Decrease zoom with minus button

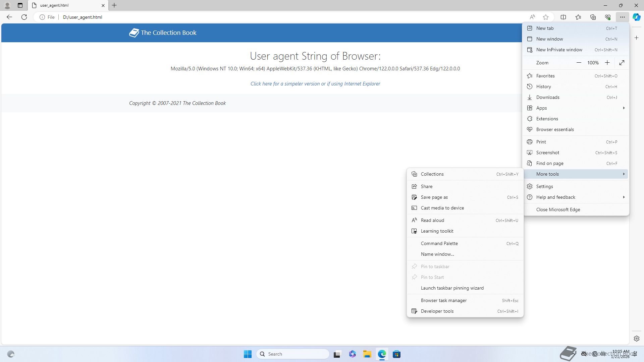tap(579, 63)
